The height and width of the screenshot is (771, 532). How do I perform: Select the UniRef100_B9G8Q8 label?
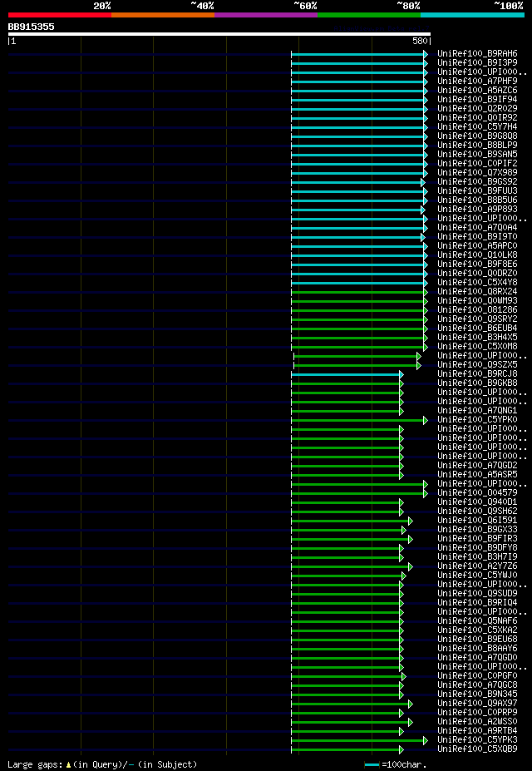tap(477, 136)
